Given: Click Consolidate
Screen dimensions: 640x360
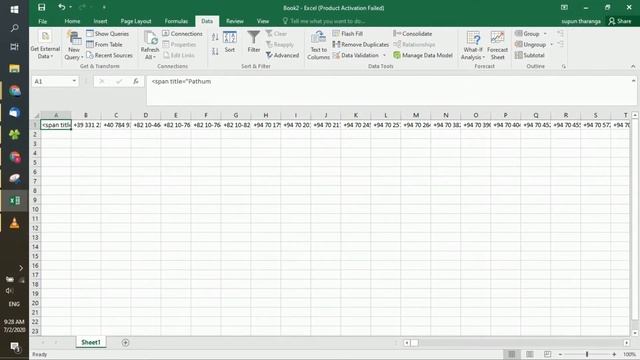Looking at the screenshot, I should coord(413,33).
